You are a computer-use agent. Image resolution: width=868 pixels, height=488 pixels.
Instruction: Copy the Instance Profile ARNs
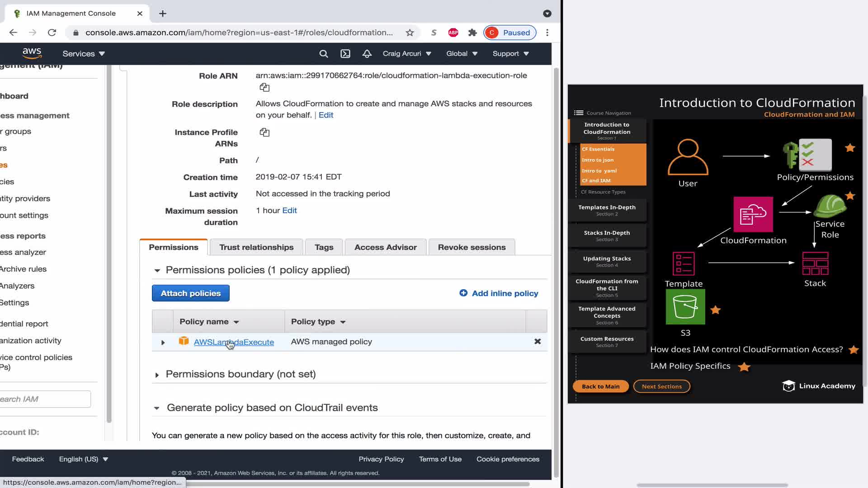pyautogui.click(x=264, y=132)
